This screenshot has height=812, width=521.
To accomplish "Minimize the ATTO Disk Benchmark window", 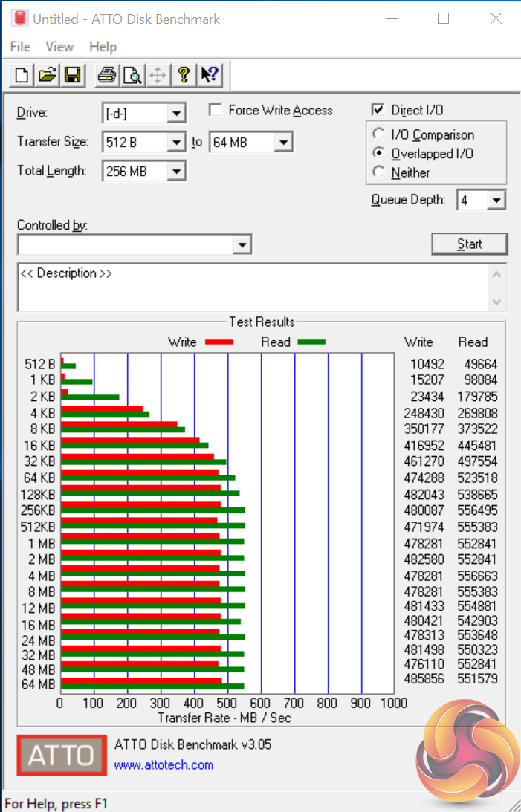I will pos(392,19).
